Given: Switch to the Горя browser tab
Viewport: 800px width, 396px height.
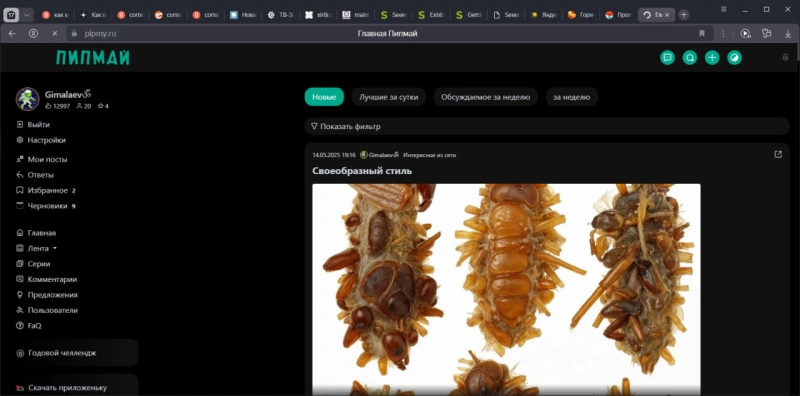Looking at the screenshot, I should pos(581,15).
